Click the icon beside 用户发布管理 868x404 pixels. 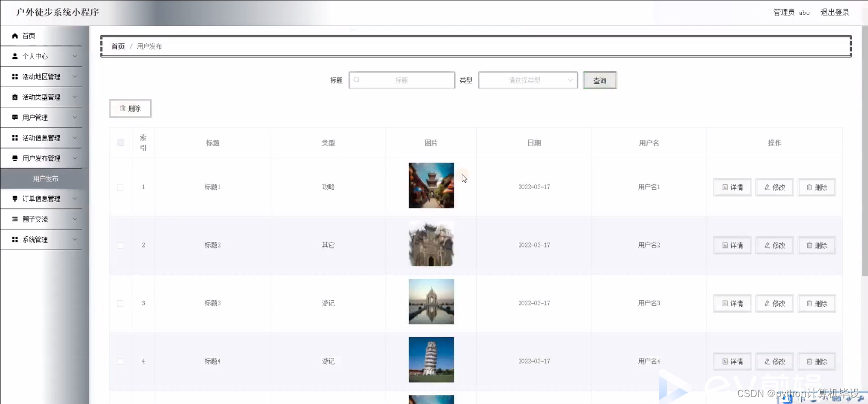(x=15, y=158)
